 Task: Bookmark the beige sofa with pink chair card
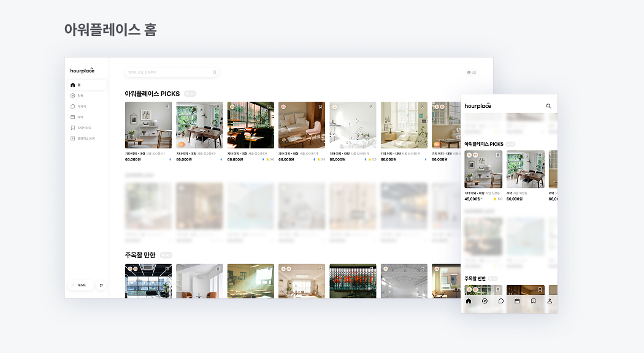(x=320, y=107)
